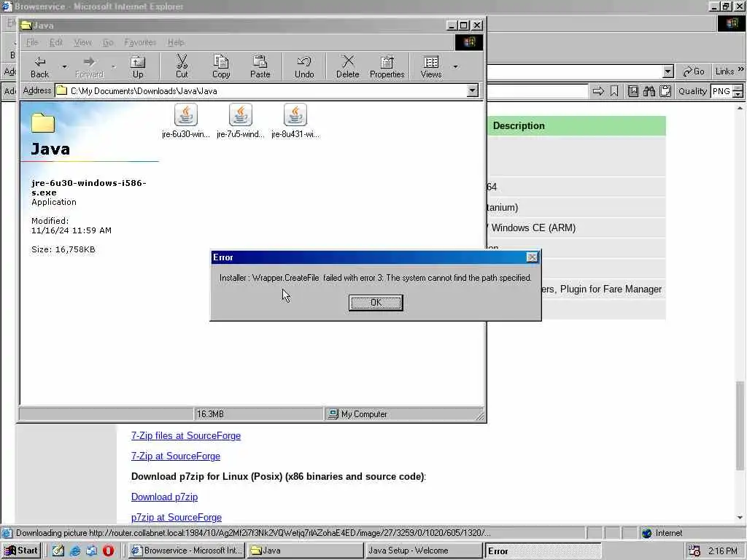Click the Views toolbar icon
The height and width of the screenshot is (560, 747).
(x=431, y=66)
